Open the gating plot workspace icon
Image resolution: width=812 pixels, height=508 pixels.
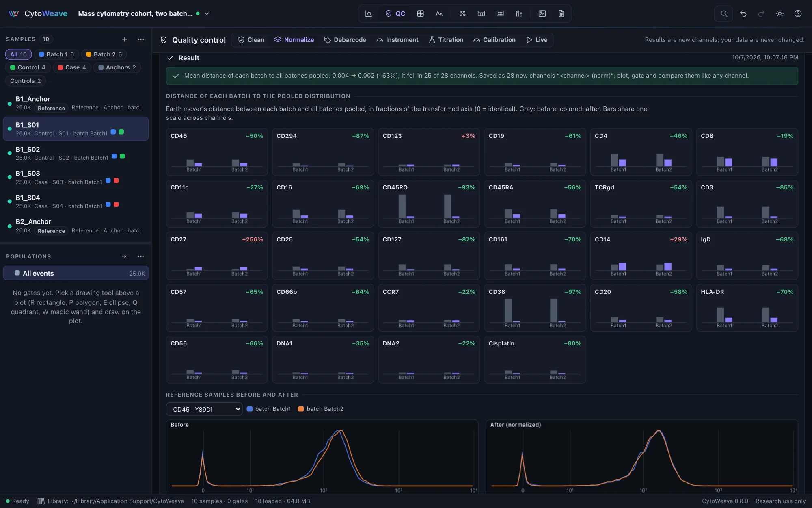368,13
